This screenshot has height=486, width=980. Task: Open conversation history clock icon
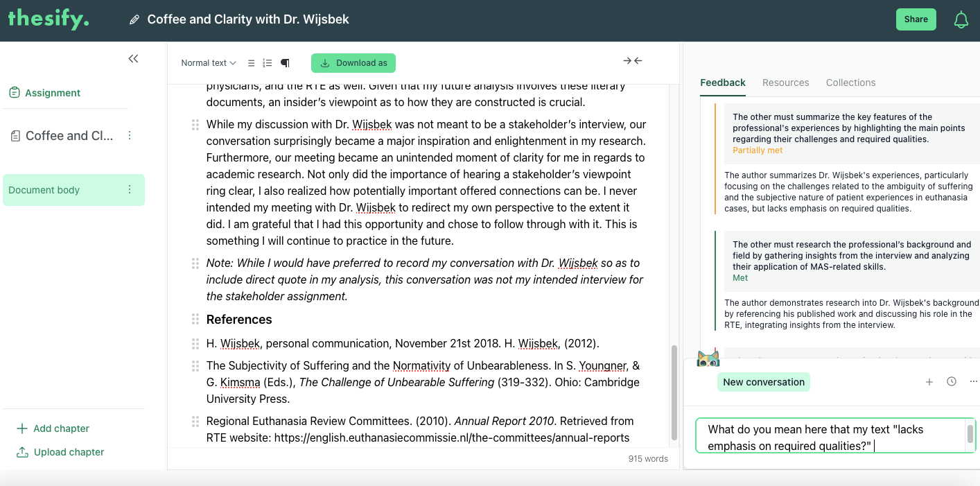[x=952, y=381]
